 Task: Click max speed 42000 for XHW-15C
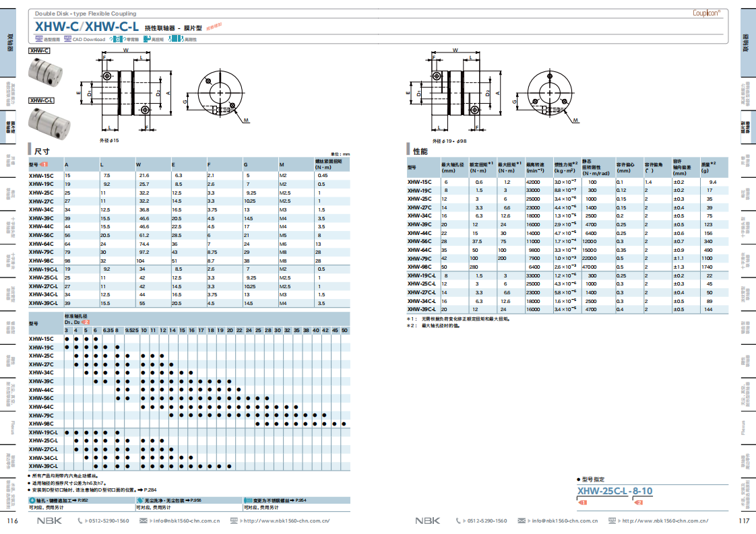[533, 182]
